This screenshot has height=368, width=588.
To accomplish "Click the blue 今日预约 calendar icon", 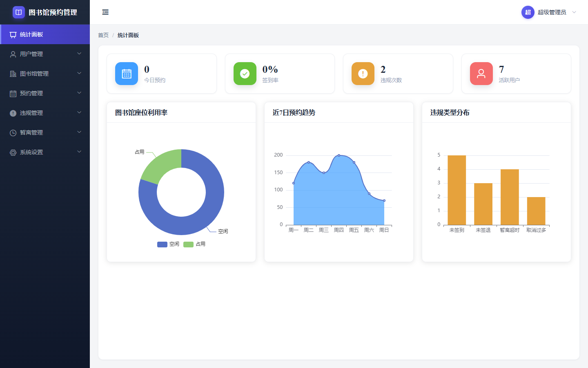I will point(127,74).
